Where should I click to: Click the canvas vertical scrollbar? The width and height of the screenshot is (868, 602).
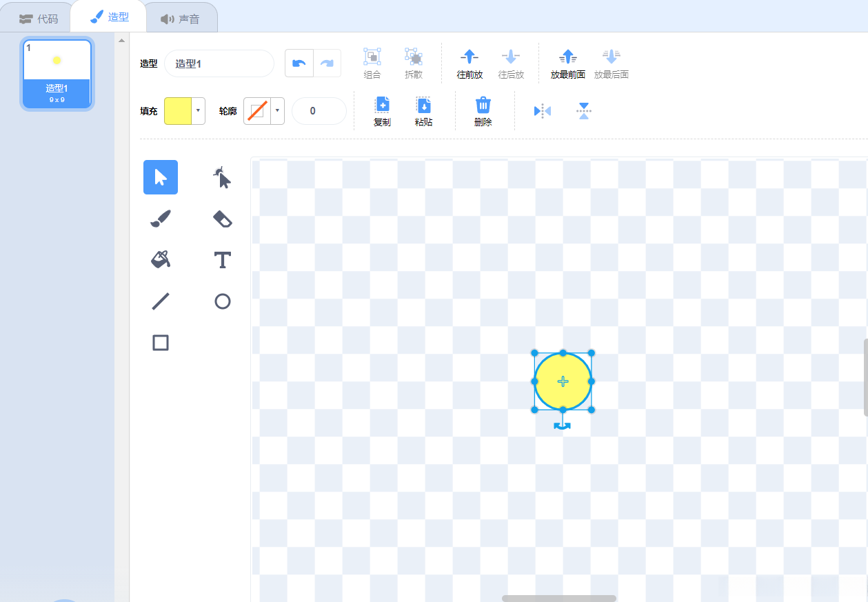pos(865,377)
